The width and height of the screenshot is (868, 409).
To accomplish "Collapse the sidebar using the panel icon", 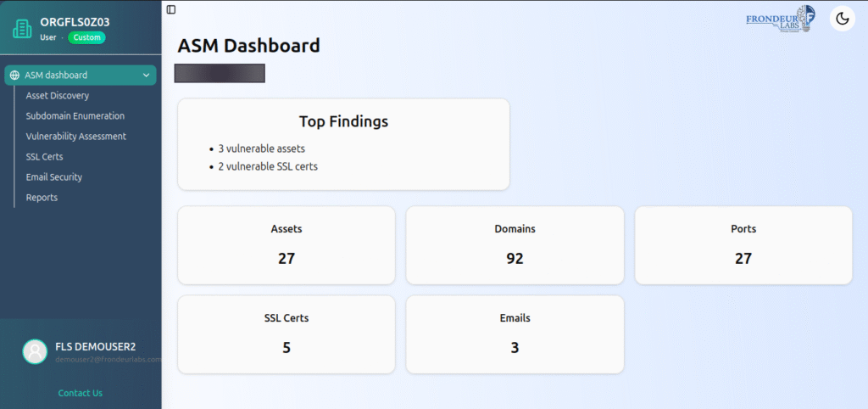I will coord(171,9).
